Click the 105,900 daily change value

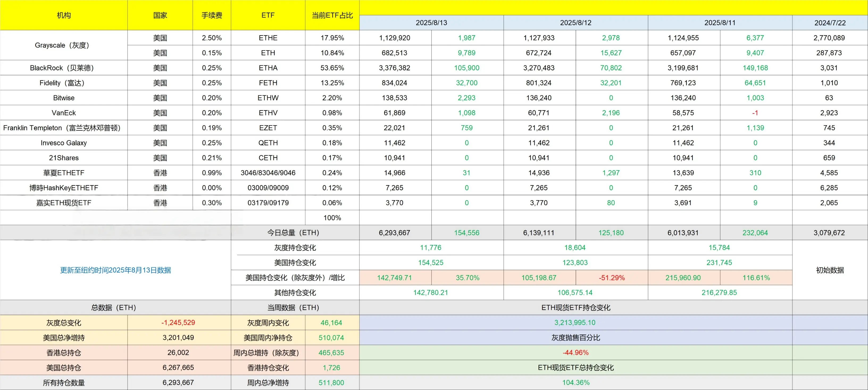tap(467, 68)
